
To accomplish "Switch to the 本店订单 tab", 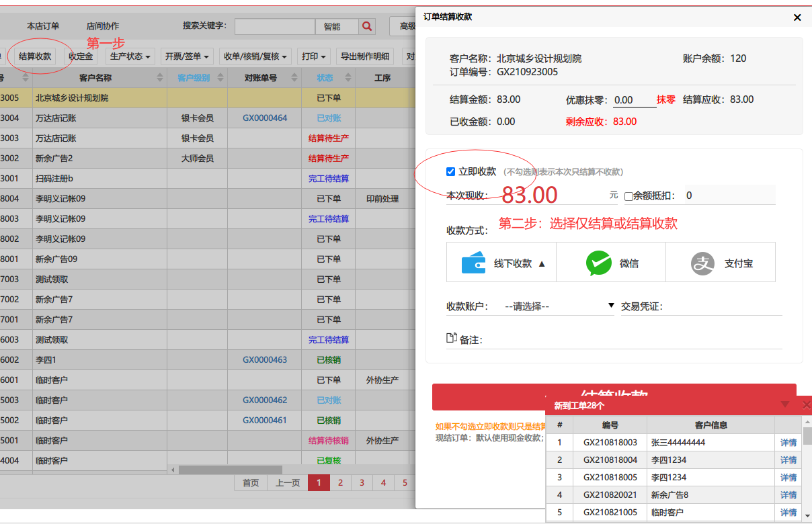I will pyautogui.click(x=43, y=26).
